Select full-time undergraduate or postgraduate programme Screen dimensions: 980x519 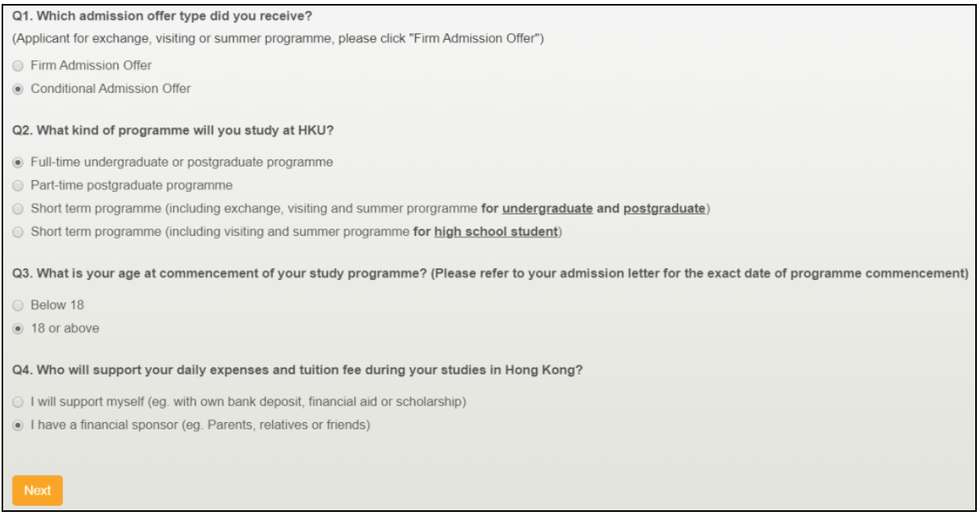coord(18,163)
